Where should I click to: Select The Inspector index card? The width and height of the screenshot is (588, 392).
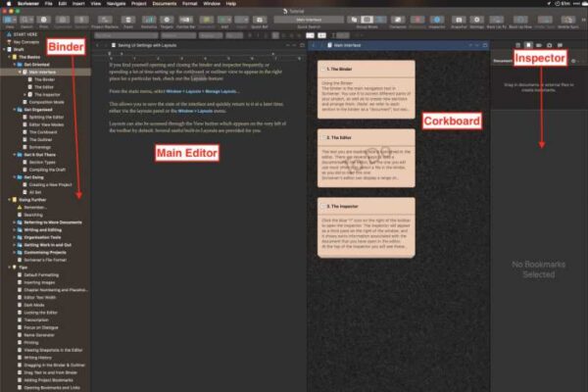click(x=366, y=227)
